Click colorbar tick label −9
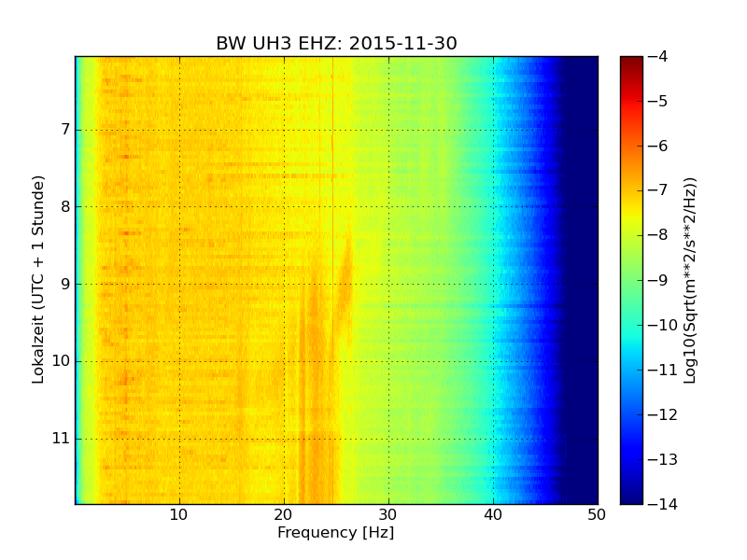The image size is (747, 560). (x=658, y=280)
